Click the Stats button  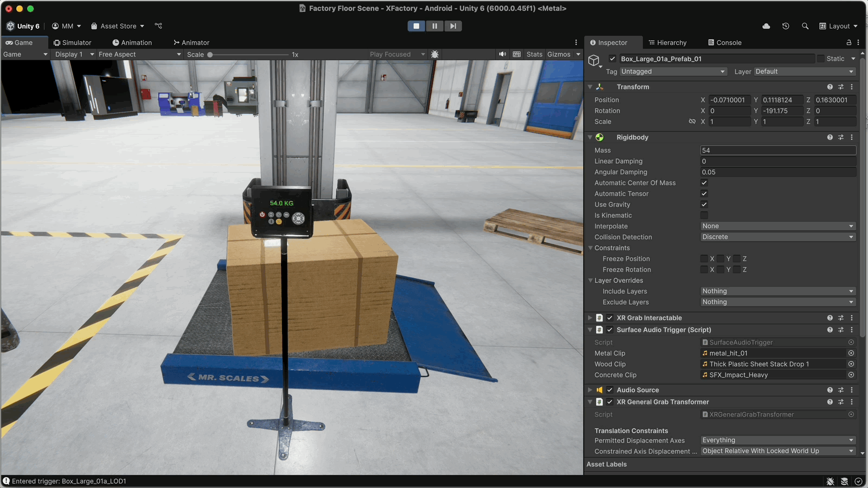pos(534,54)
